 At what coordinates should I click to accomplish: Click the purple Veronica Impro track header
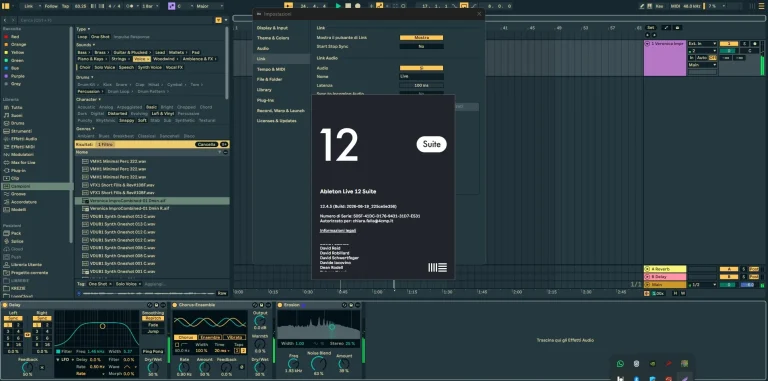[x=665, y=58]
